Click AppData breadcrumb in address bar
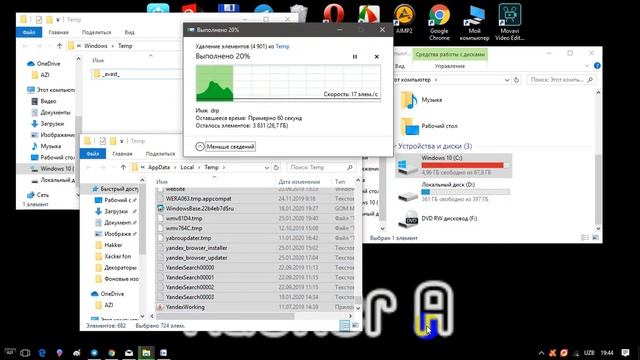The image size is (640, 360). coord(159,167)
